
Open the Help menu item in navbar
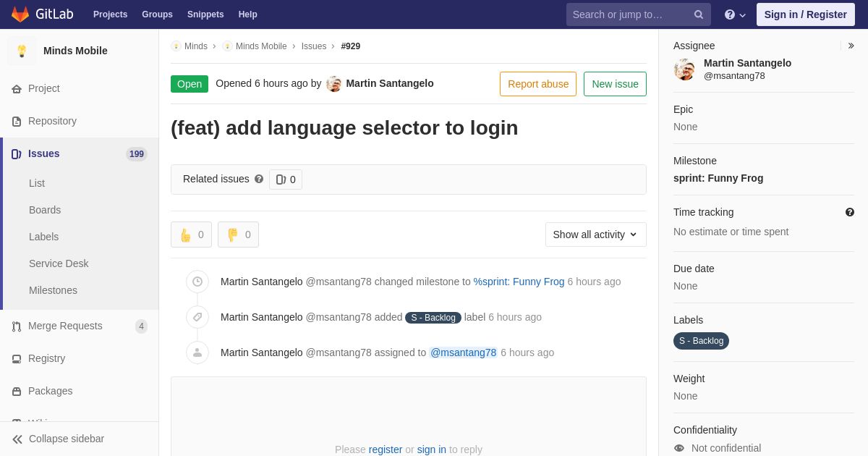coord(248,14)
